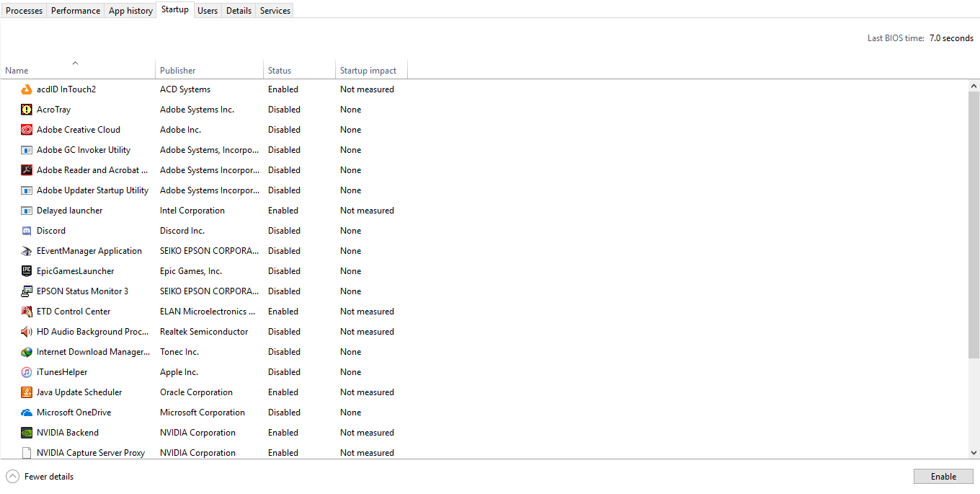Viewport: 980px width, 494px height.
Task: Select the Apple Inc. publisher cell
Action: point(179,372)
